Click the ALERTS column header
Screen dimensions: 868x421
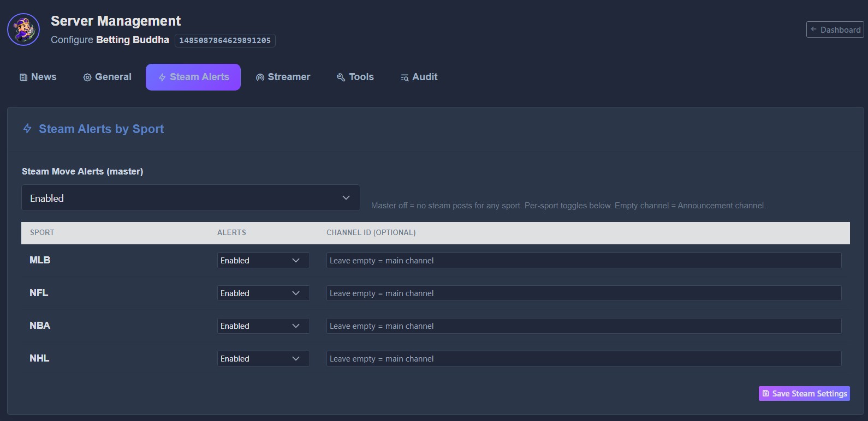[231, 232]
